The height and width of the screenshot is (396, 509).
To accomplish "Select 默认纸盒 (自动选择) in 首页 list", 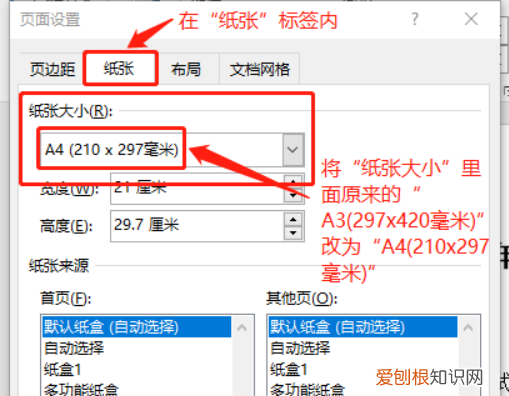I will 137,327.
